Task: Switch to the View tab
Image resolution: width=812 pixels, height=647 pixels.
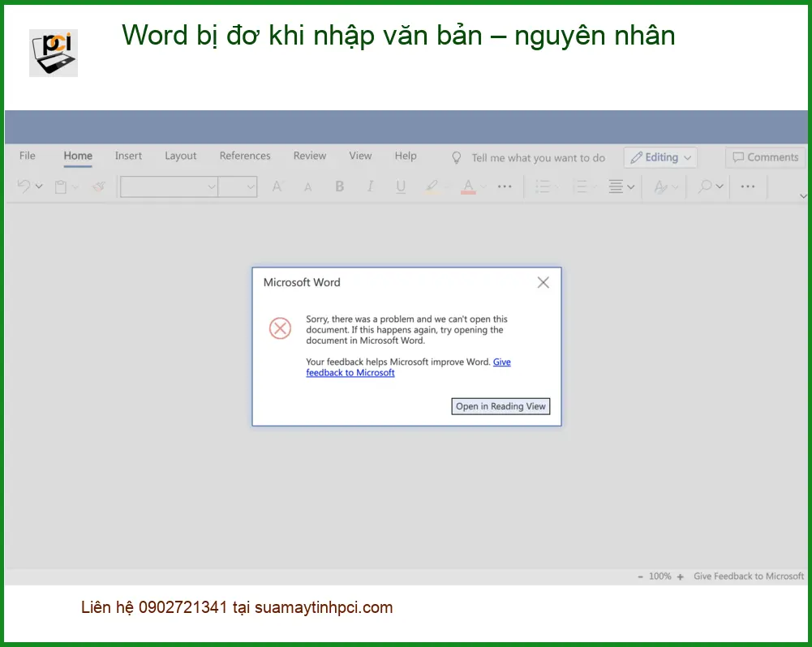Action: [x=360, y=156]
